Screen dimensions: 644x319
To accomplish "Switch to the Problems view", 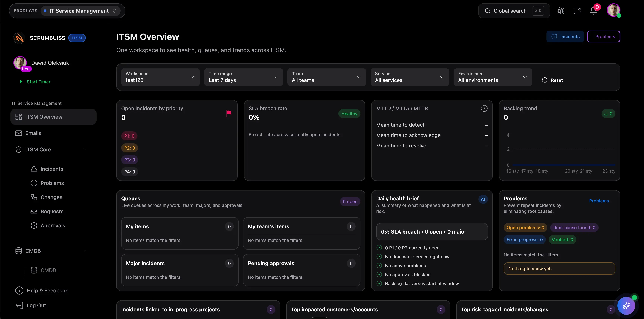I will click(604, 36).
